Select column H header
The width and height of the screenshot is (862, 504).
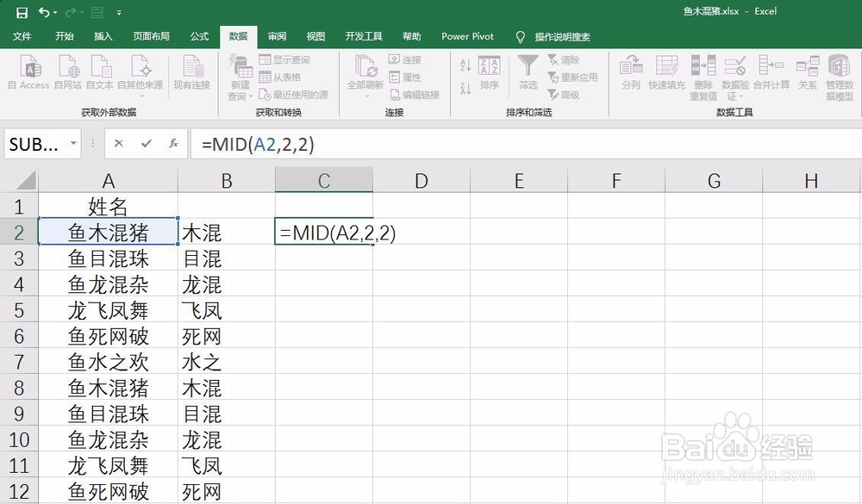click(x=811, y=180)
